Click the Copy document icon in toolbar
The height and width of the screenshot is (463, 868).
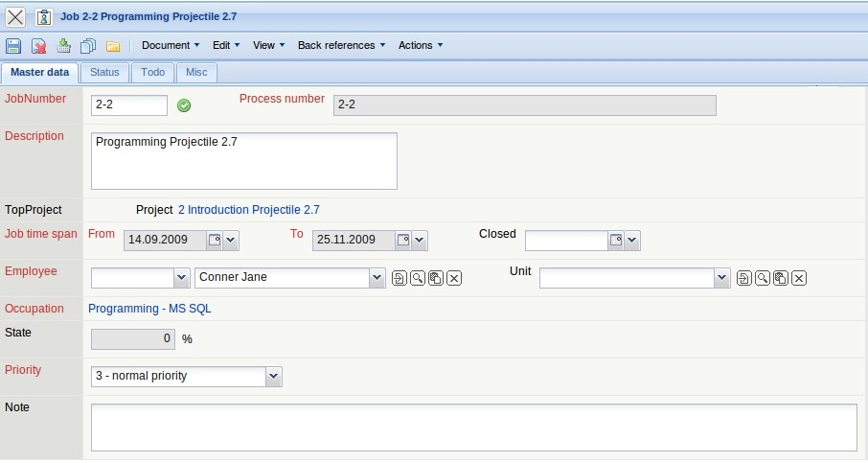point(88,45)
